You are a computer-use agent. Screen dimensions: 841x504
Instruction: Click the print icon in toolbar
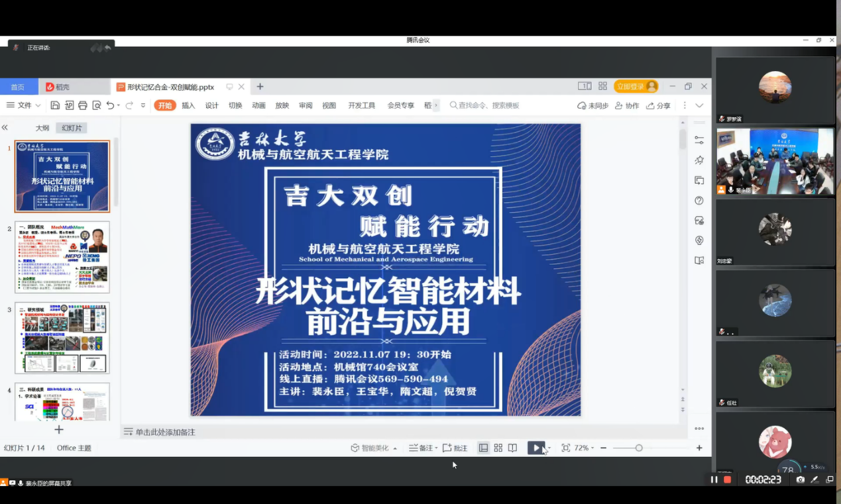83,105
